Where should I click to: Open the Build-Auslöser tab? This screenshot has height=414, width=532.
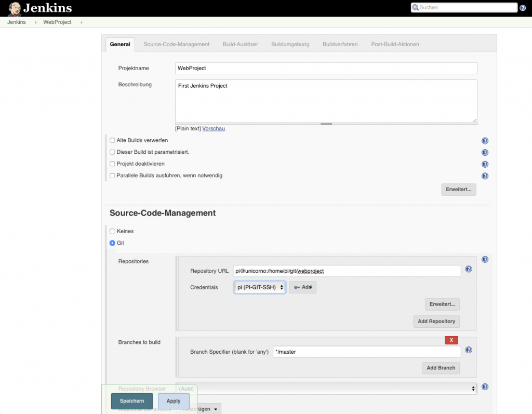click(x=240, y=44)
